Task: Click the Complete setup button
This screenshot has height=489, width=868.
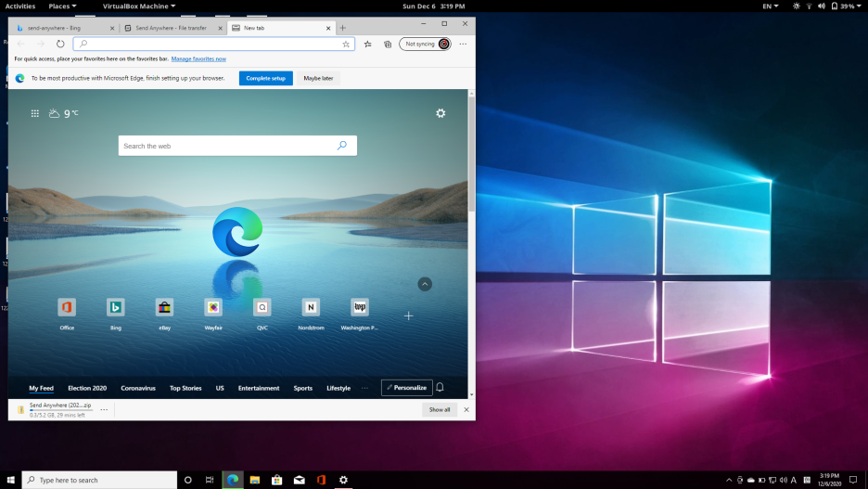Action: point(266,78)
